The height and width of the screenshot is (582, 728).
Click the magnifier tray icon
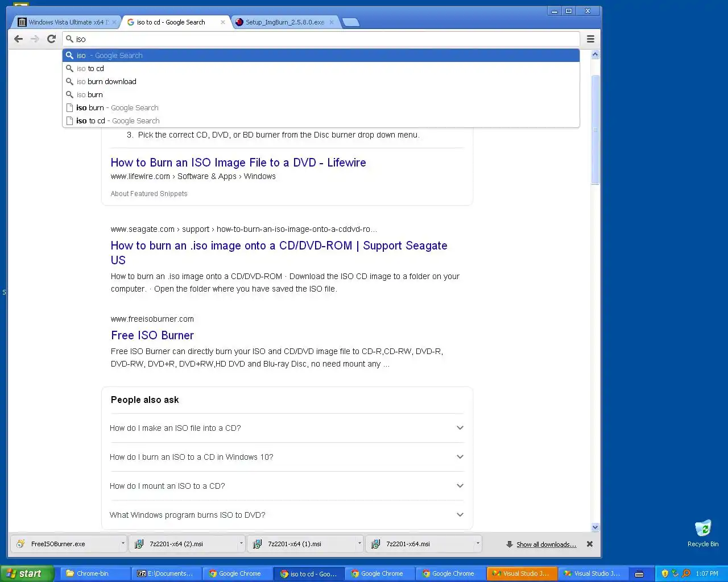[x=686, y=573]
